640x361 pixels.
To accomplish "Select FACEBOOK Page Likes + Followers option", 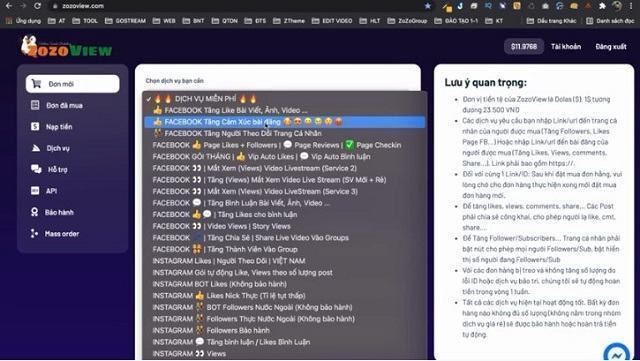I will [x=284, y=145].
